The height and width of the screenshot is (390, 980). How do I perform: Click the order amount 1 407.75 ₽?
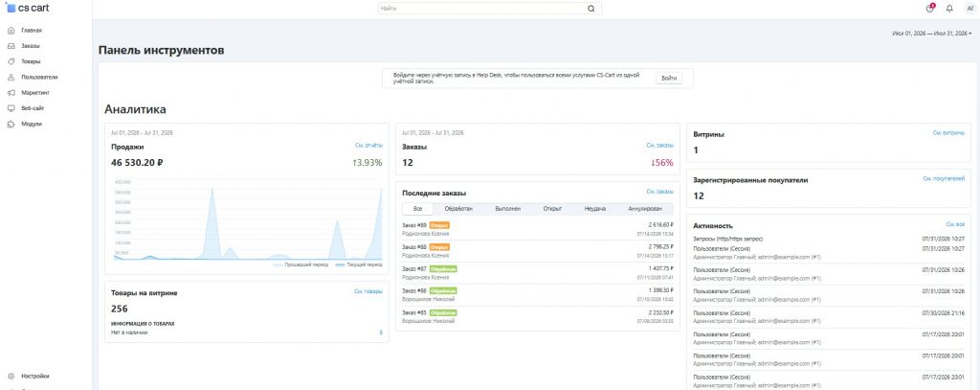(x=658, y=268)
